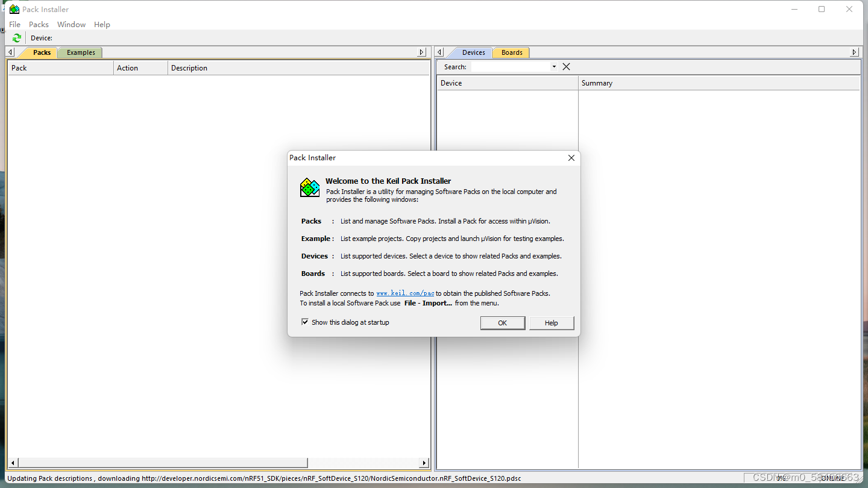Viewport: 868px width, 488px height.
Task: Click the Pack Installer app icon in title bar
Action: click(x=14, y=9)
